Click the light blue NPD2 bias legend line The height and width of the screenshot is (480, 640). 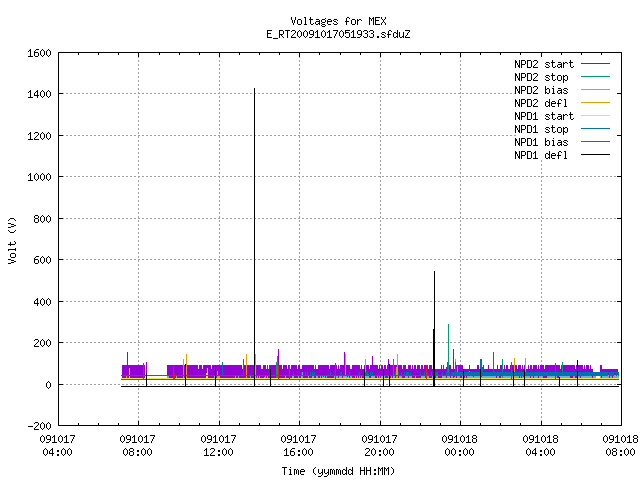595,90
